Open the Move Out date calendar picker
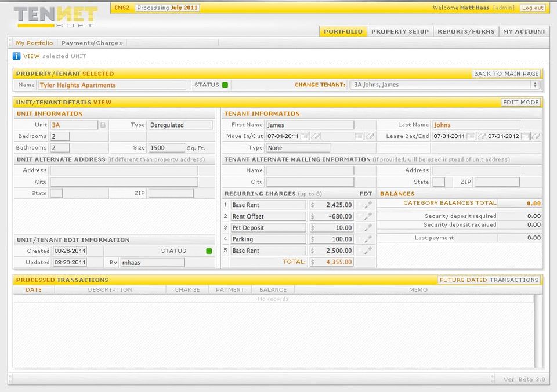Image resolution: width=557 pixels, height=392 pixels. [x=359, y=136]
